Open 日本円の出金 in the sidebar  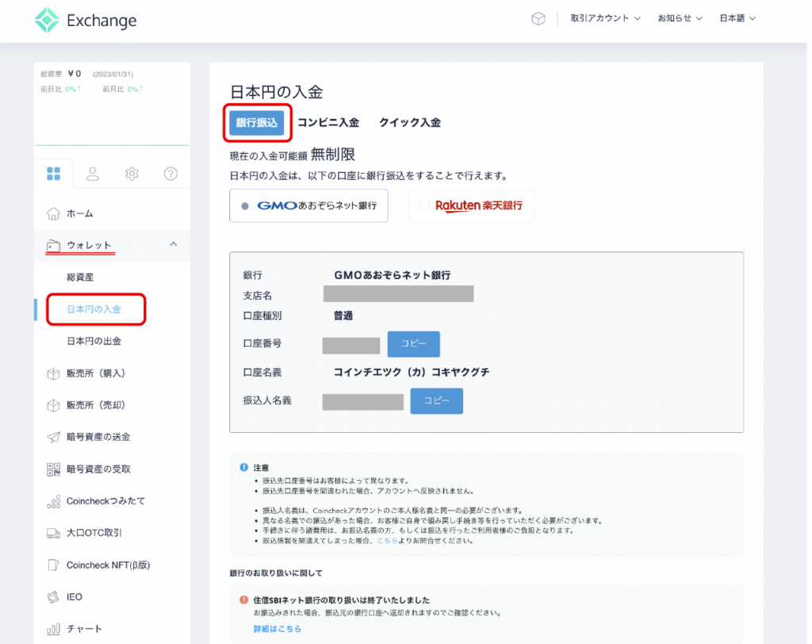(x=94, y=341)
